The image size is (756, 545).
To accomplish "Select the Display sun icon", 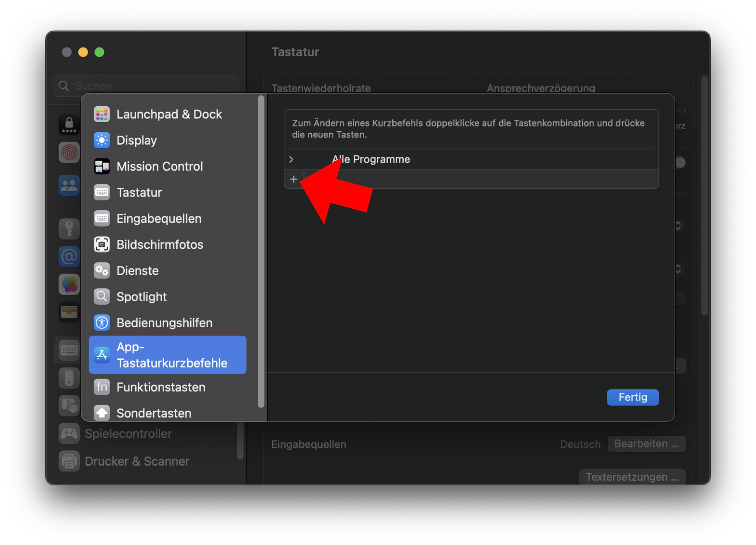I will (102, 140).
